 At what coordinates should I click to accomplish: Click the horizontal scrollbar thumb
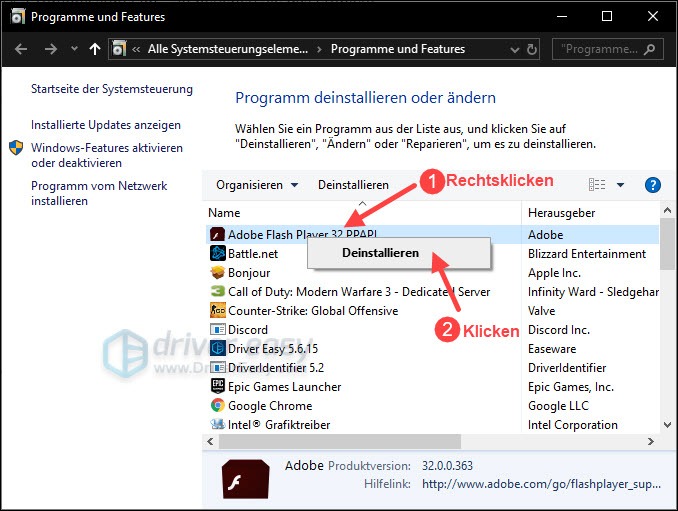(x=340, y=441)
